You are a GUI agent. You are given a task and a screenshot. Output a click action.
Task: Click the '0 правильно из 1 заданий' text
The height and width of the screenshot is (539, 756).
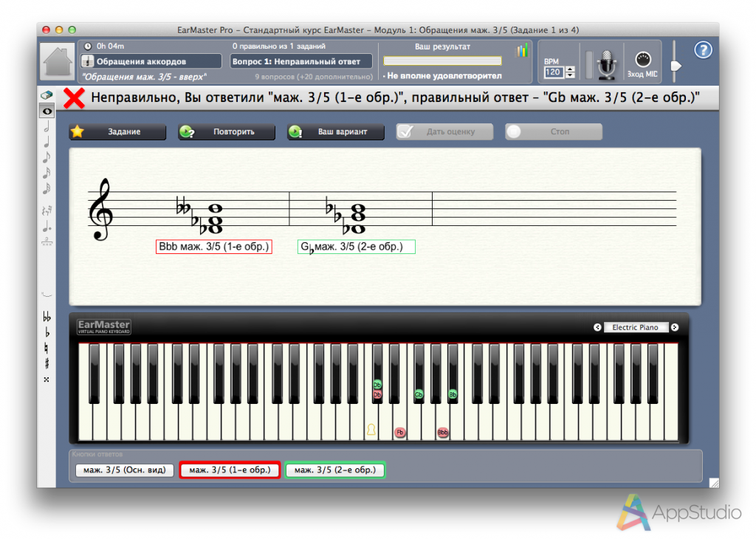coord(278,47)
